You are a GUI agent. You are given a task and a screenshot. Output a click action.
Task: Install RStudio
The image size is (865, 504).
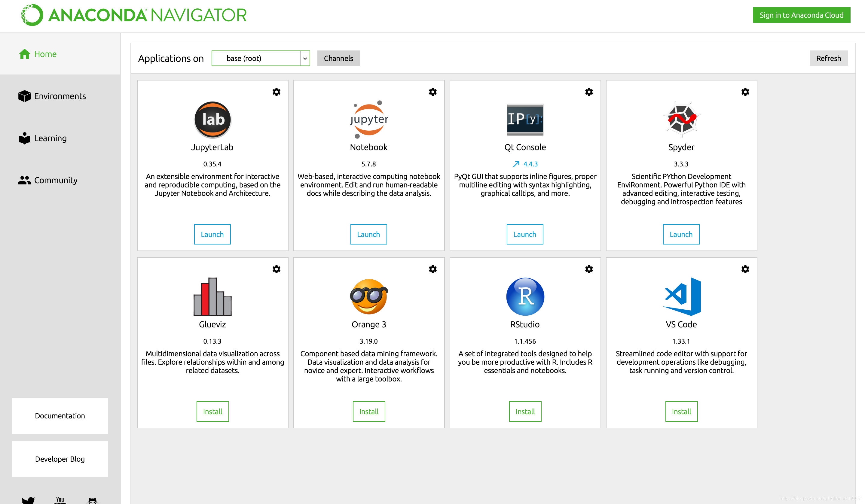point(525,411)
